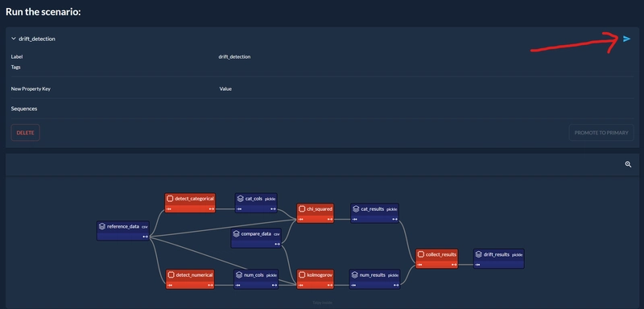Click the chi_squared task square icon

pos(302,208)
